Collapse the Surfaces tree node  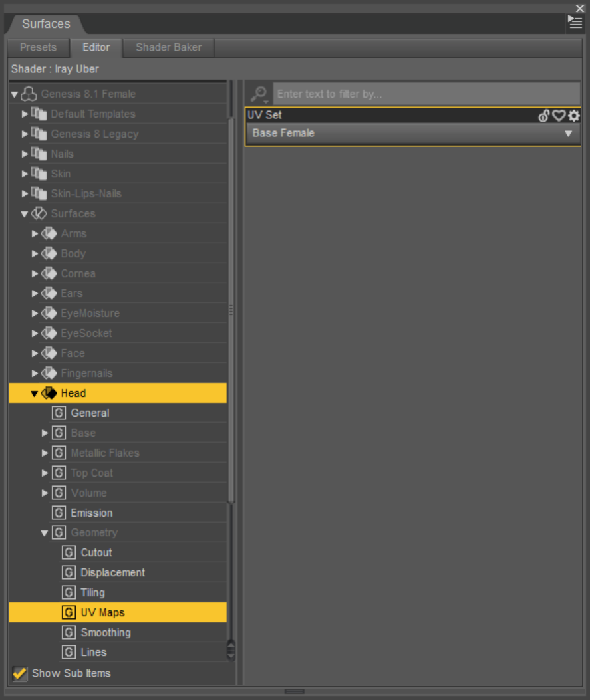25,214
